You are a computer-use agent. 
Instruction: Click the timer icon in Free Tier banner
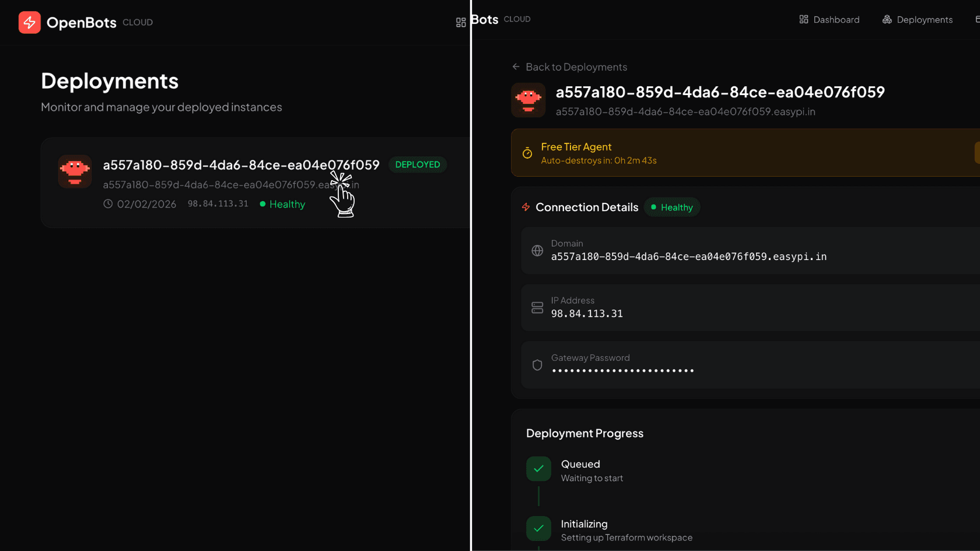point(527,153)
